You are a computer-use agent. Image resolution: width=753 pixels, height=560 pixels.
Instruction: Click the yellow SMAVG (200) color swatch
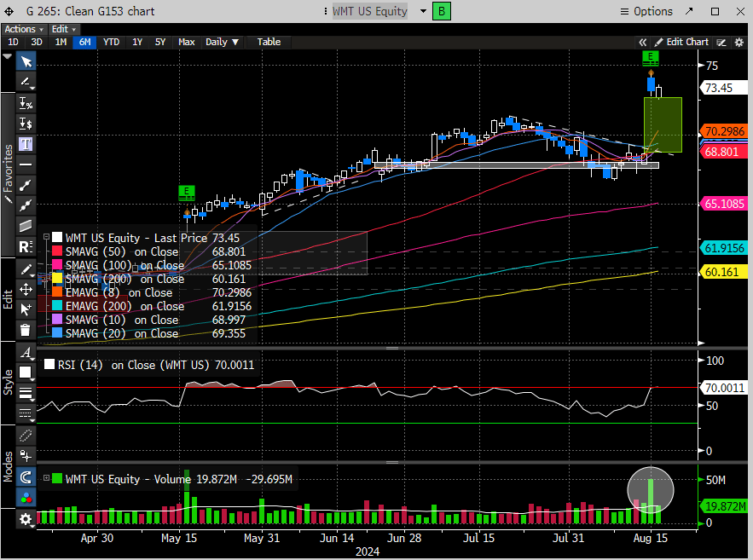point(57,279)
